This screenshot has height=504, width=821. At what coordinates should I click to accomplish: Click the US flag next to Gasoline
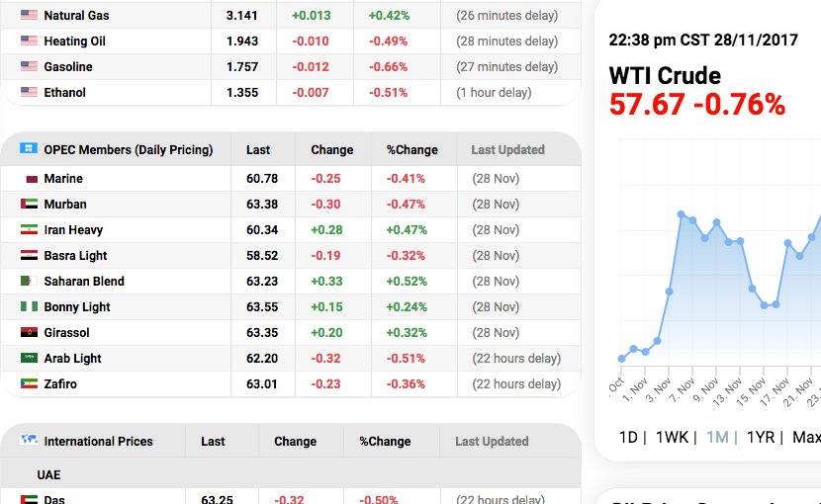click(x=29, y=66)
